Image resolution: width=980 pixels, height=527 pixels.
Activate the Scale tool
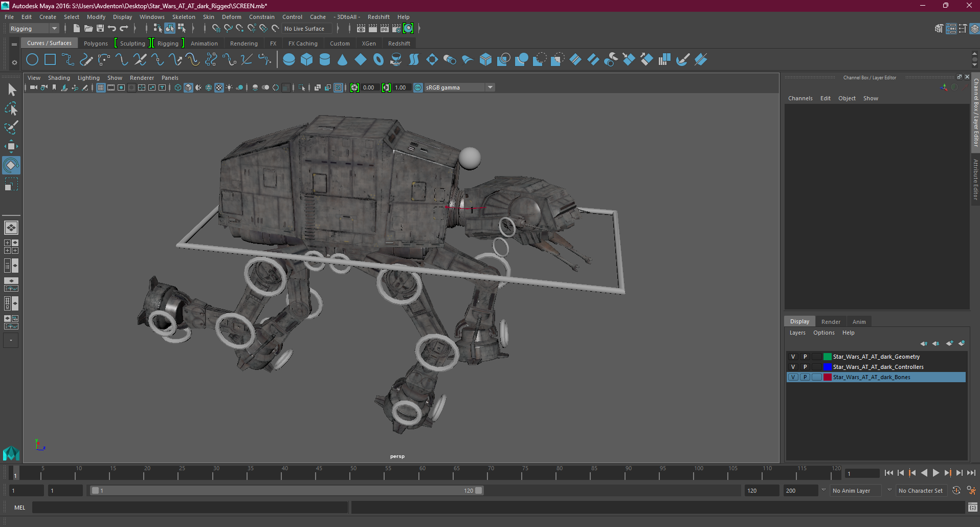click(11, 184)
